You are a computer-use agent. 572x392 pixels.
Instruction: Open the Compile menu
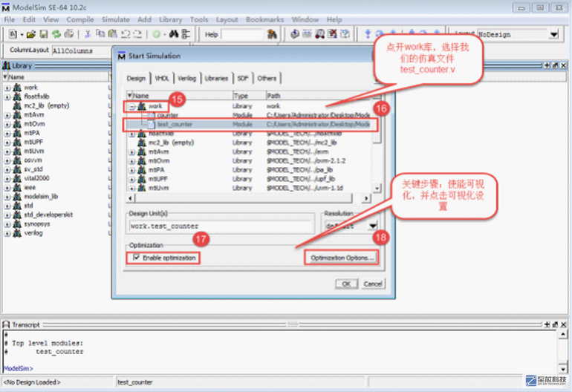pyautogui.click(x=80, y=19)
